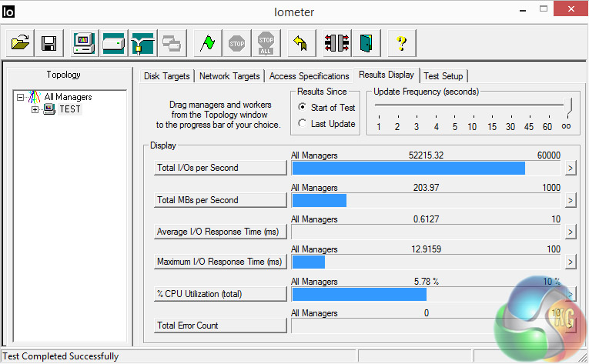Open % CPU Utilization detail arrow
Image resolution: width=589 pixels, height=364 pixels.
tap(571, 294)
